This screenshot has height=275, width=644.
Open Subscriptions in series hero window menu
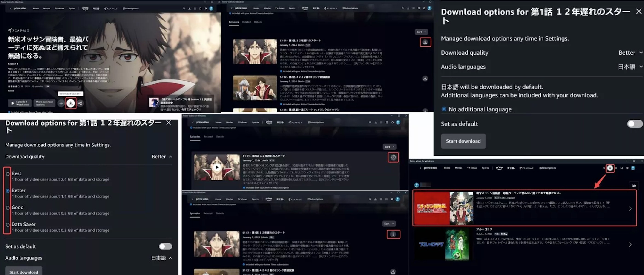[x=131, y=9]
